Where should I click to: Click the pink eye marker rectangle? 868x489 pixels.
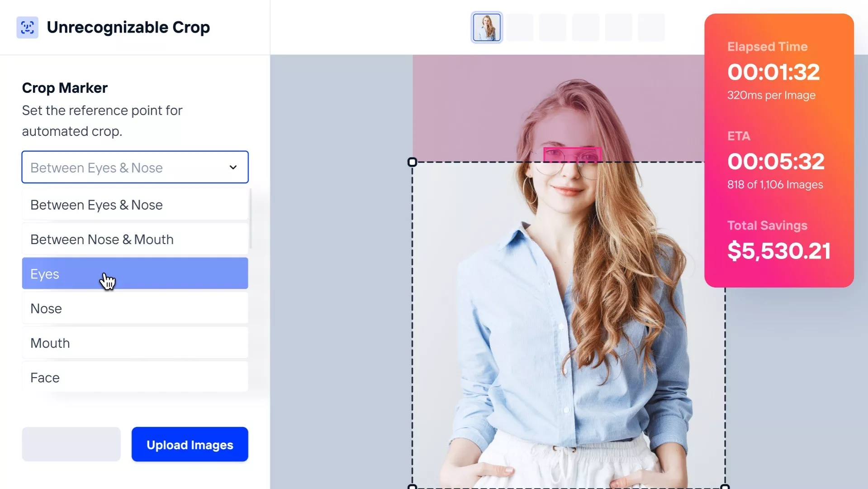click(572, 155)
